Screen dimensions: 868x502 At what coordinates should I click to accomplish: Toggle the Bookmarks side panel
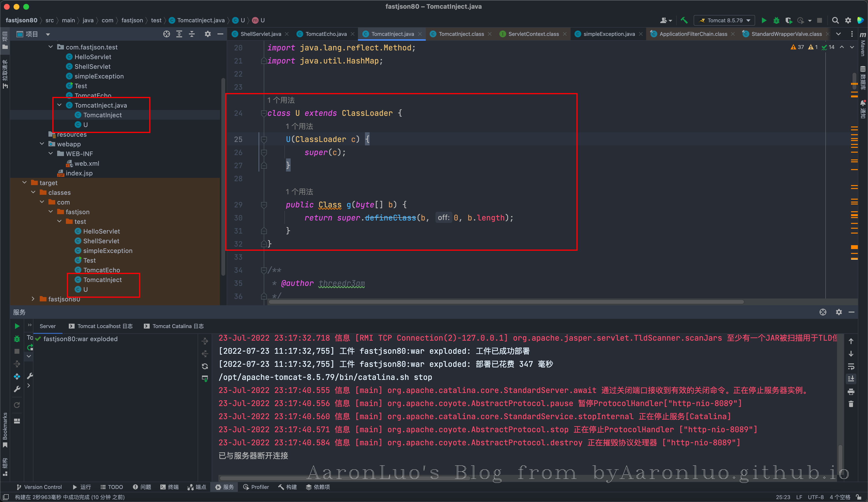[5, 430]
